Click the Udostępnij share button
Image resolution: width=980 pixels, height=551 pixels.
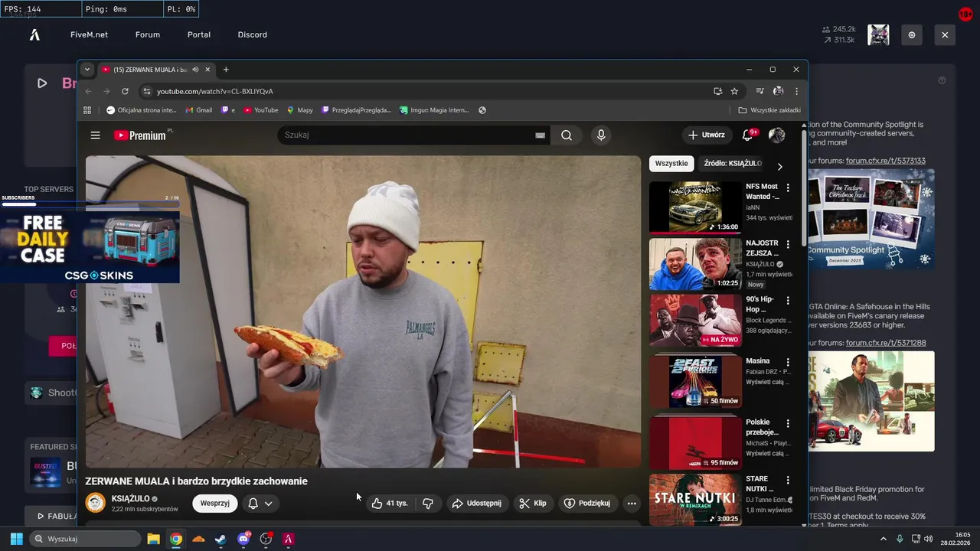(x=477, y=504)
